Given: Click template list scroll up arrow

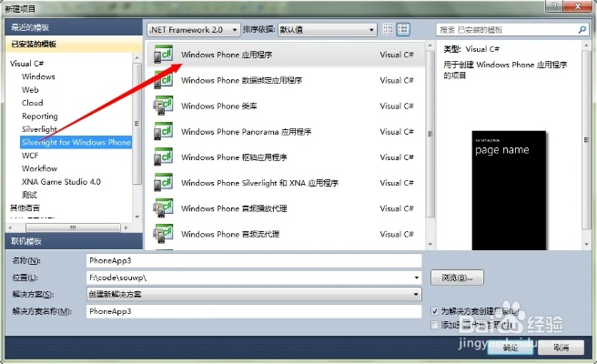Looking at the screenshot, I should 430,45.
